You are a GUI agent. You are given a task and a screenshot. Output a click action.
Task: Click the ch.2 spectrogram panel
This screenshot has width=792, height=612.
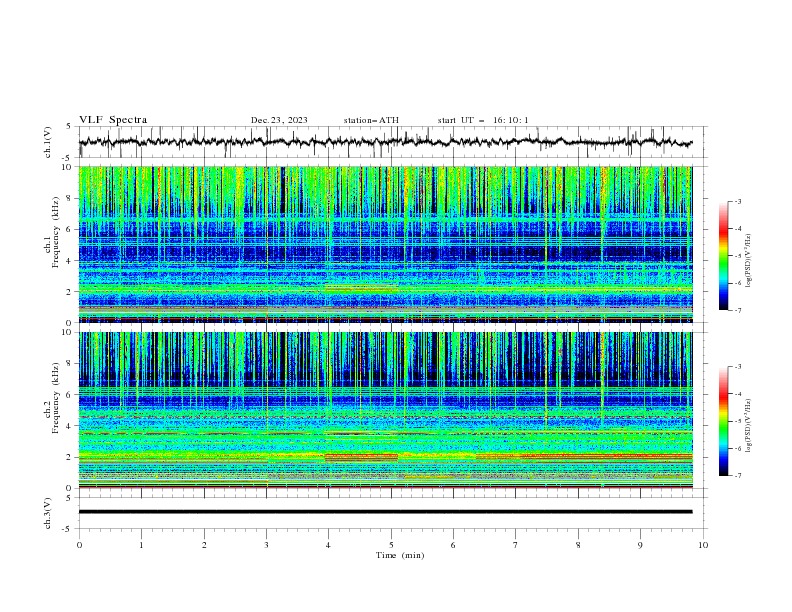coord(385,410)
